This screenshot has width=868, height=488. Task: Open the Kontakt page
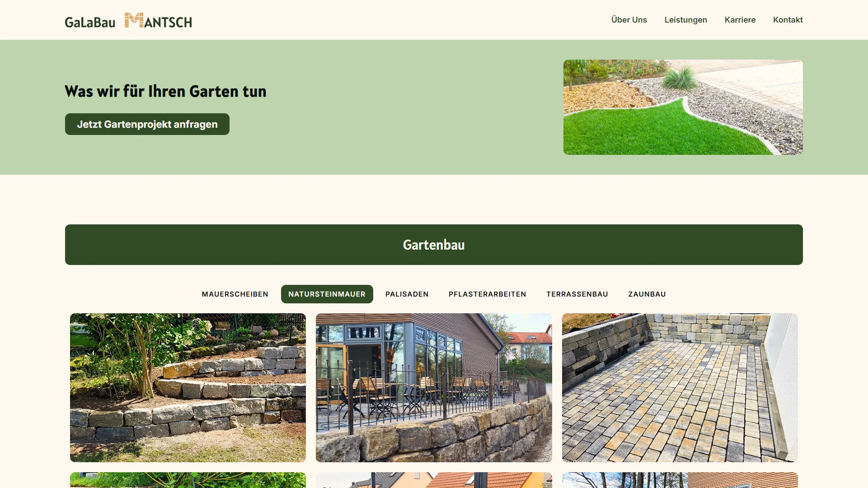[x=788, y=20]
